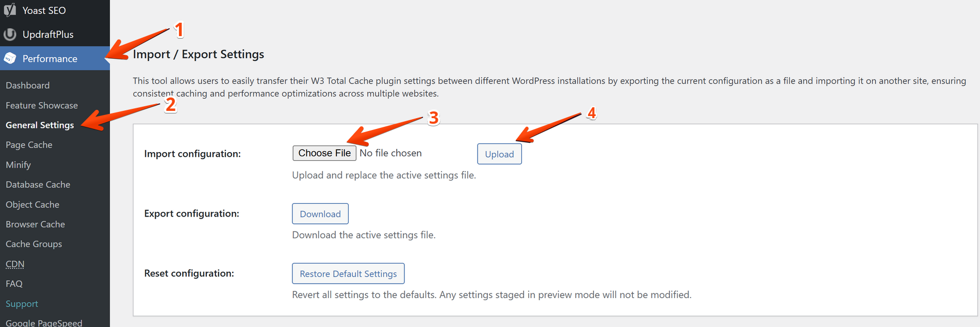The image size is (980, 327).
Task: Open the CDN settings
Action: (x=15, y=264)
